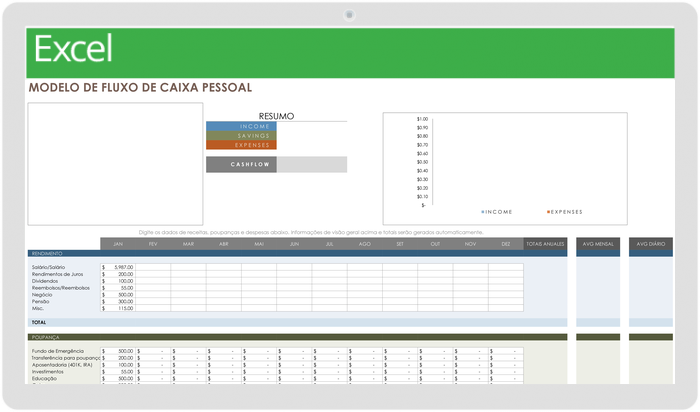Click the Fundo de Emergência January cell
This screenshot has width=700, height=412.
click(x=118, y=351)
